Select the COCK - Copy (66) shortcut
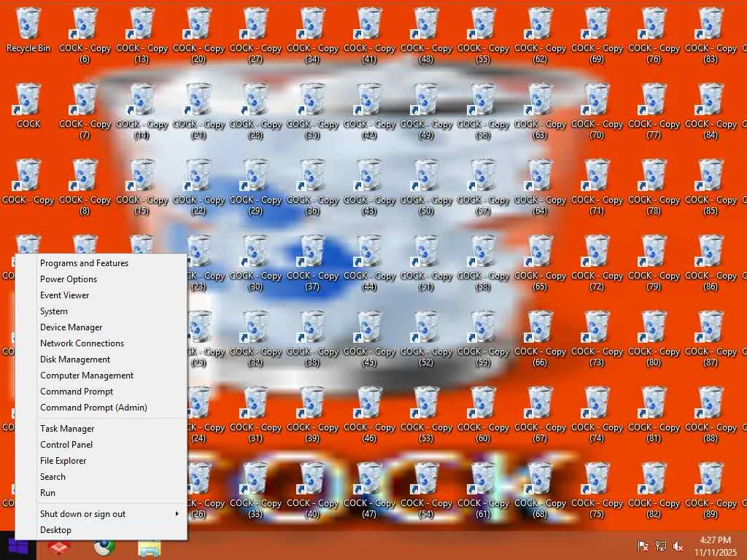The image size is (747, 560). (x=540, y=338)
